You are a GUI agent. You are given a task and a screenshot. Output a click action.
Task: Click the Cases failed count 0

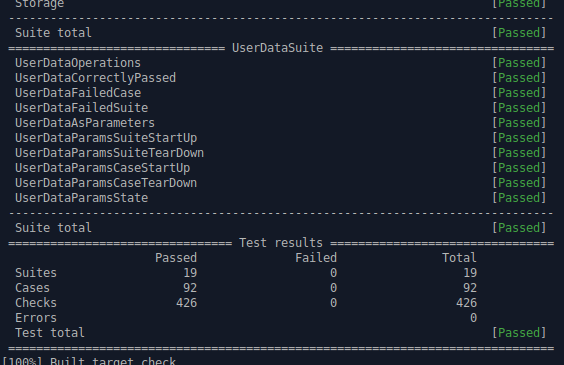[333, 288]
